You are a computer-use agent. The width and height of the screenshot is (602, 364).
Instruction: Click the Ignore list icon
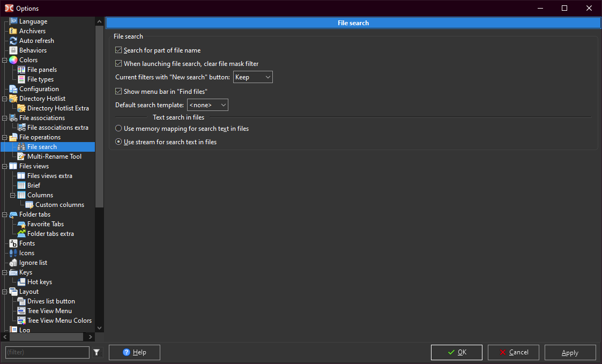click(x=13, y=263)
